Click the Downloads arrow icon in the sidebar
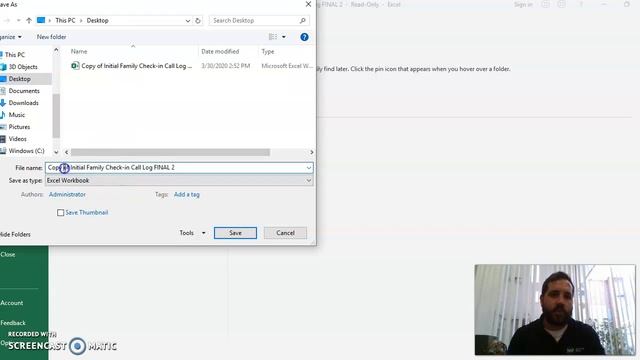This screenshot has height=360, width=640. [x=3, y=103]
